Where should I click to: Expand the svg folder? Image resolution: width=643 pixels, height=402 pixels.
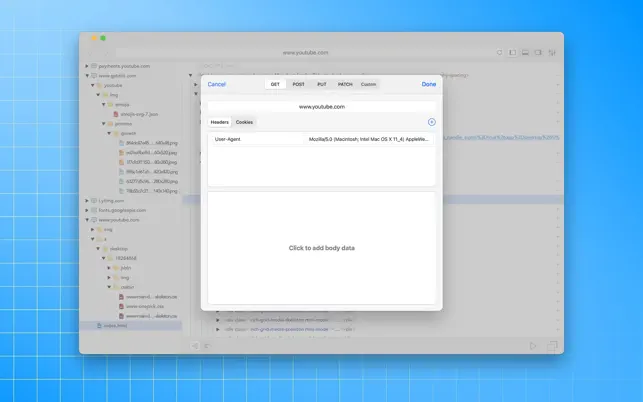(x=93, y=229)
